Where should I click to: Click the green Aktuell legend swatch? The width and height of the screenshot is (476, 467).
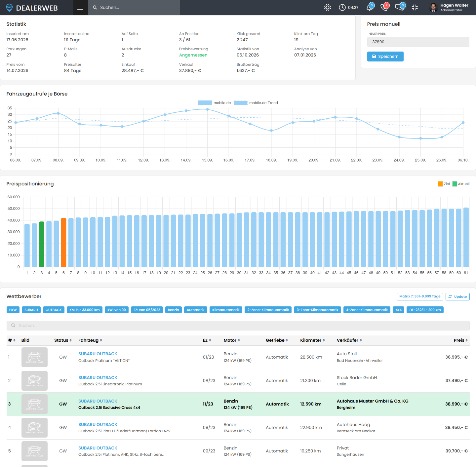point(455,184)
